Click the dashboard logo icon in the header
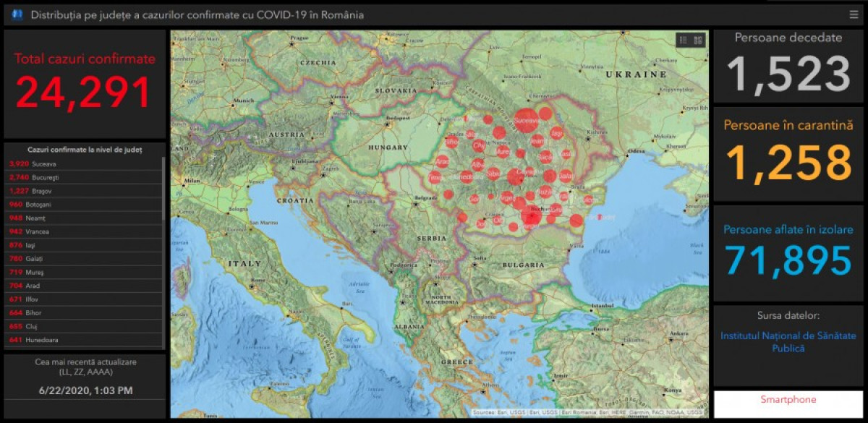The image size is (868, 423). 17,14
